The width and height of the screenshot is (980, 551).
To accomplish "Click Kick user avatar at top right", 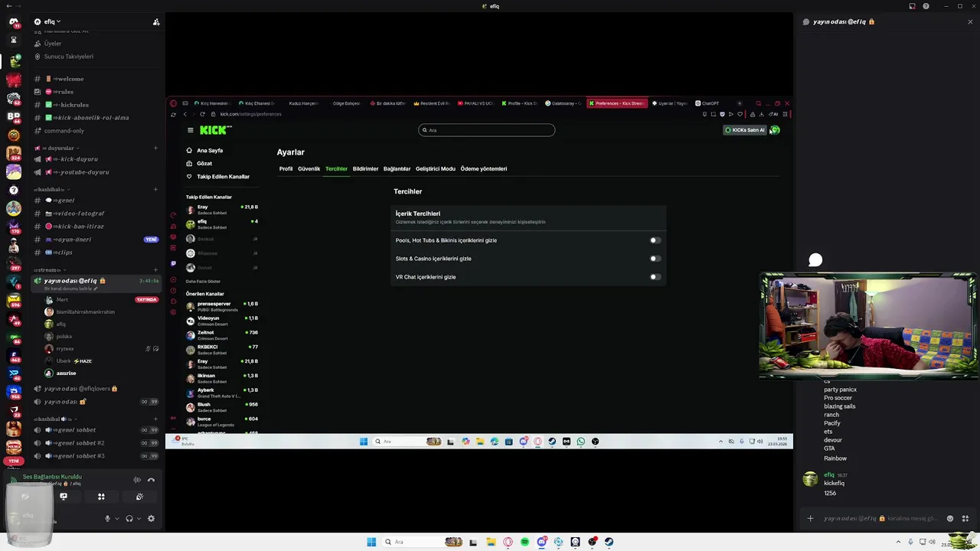I will click(775, 130).
